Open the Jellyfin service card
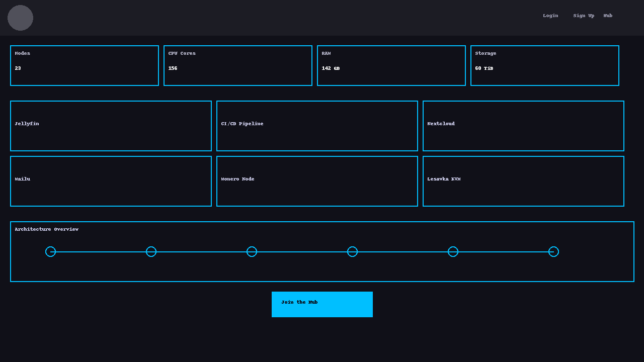 click(x=111, y=126)
